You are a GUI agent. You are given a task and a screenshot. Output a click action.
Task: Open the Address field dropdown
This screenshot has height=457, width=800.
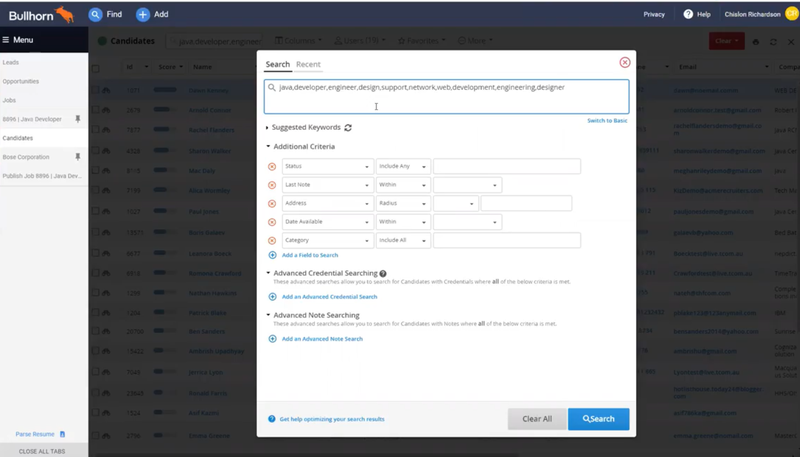(x=328, y=203)
